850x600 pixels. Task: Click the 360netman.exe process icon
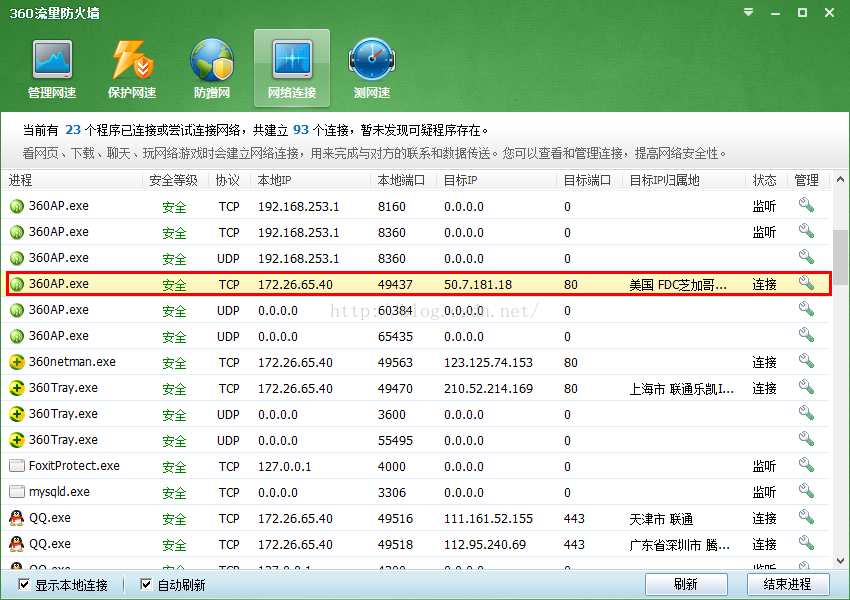pyautogui.click(x=17, y=362)
